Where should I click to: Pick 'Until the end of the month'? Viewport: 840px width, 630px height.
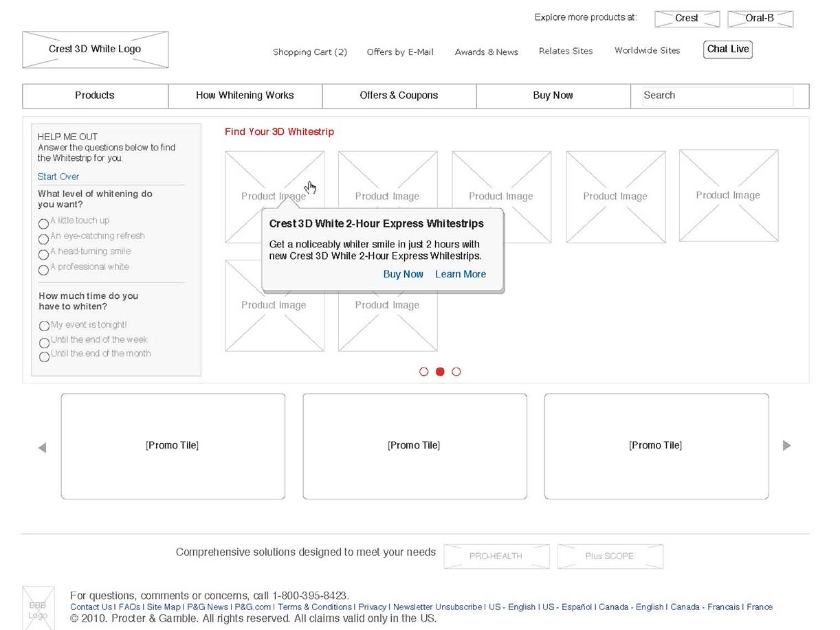[x=44, y=357]
